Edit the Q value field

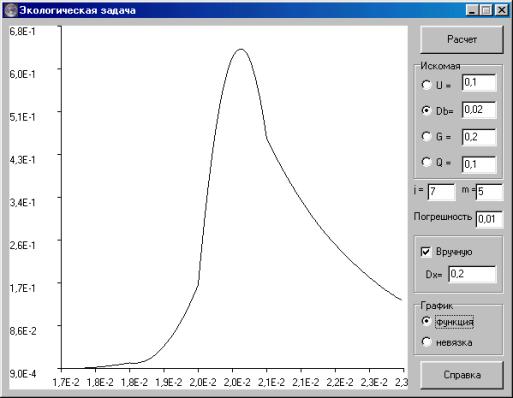[479, 164]
